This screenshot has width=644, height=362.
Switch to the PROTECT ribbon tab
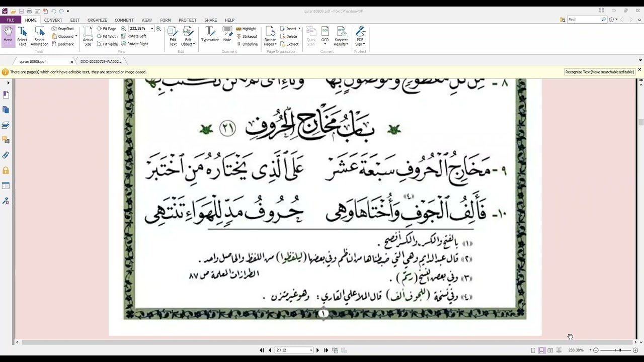point(187,20)
